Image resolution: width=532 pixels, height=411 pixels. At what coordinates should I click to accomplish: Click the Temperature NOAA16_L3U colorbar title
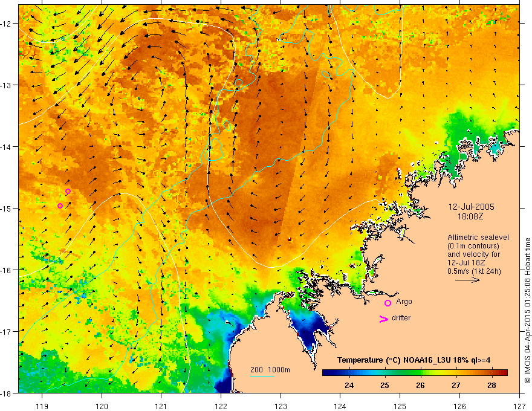click(414, 360)
